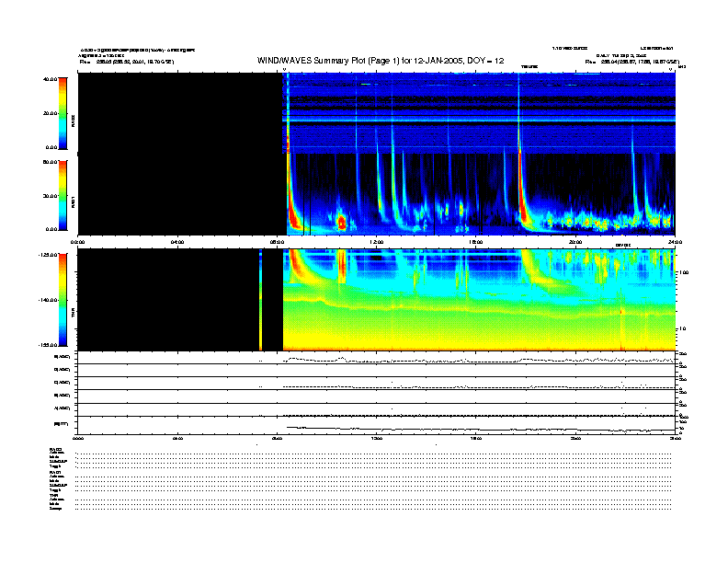Click the TNR color scale bar
The height and width of the screenshot is (563, 728).
coord(63,300)
